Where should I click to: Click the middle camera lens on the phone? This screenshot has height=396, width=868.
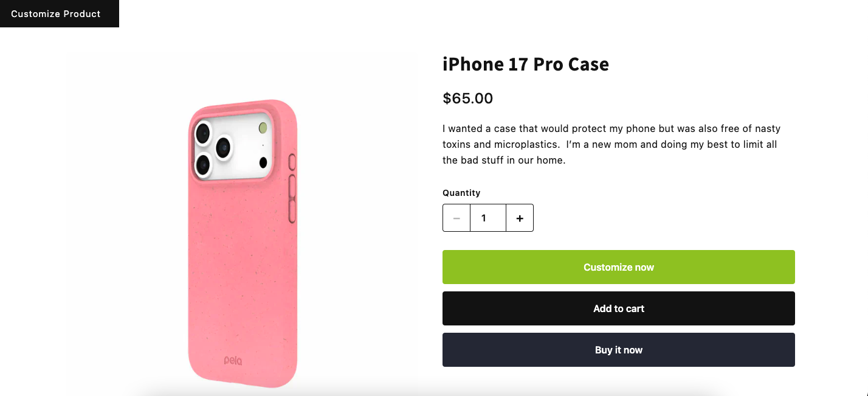223,147
